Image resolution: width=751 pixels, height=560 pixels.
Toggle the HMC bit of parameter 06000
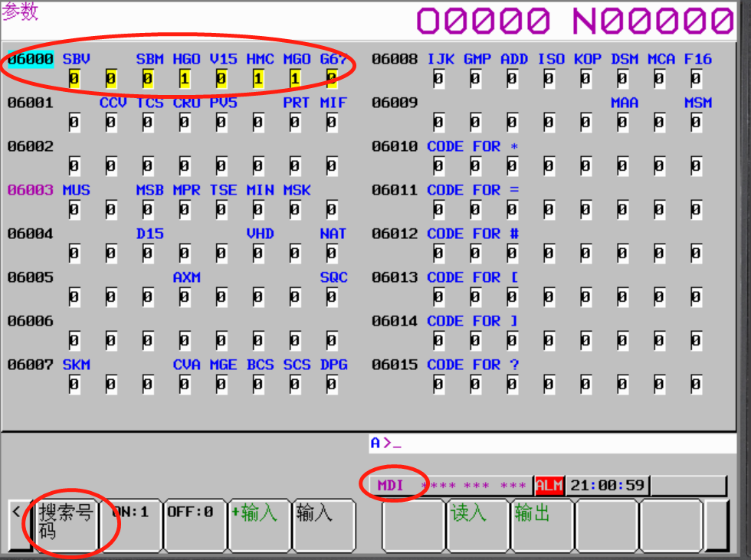coord(257,78)
